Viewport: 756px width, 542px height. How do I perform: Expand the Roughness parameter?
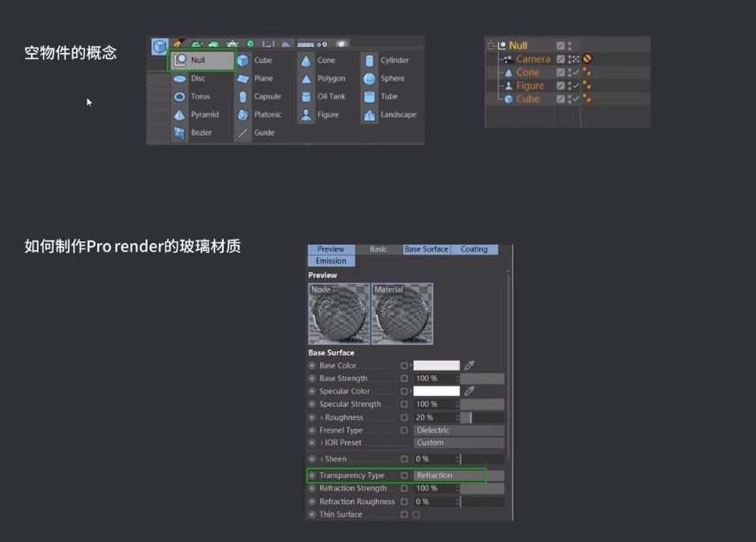322,417
